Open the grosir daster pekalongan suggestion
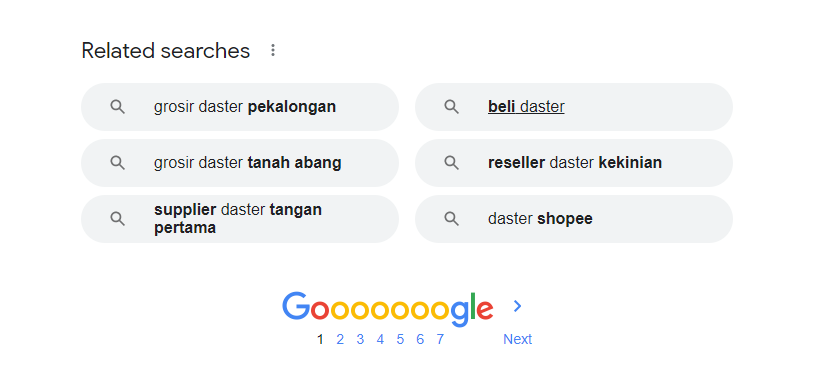Viewport: 821px width, 385px height. click(x=240, y=107)
